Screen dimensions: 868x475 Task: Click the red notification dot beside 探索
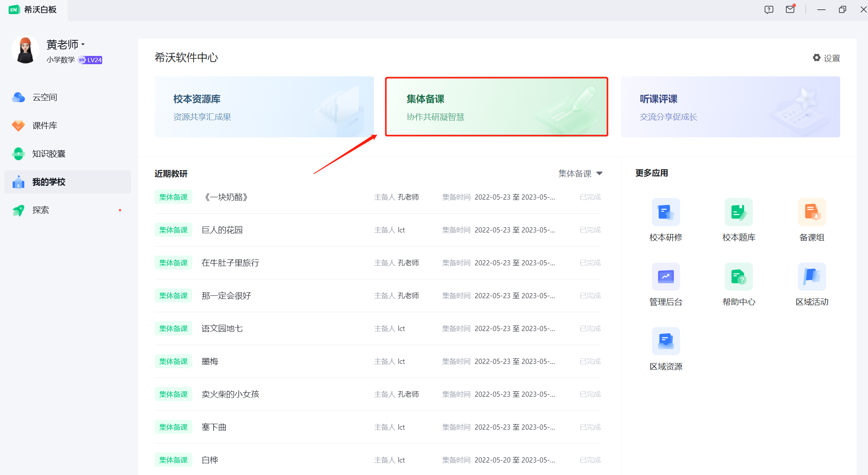[x=120, y=210]
